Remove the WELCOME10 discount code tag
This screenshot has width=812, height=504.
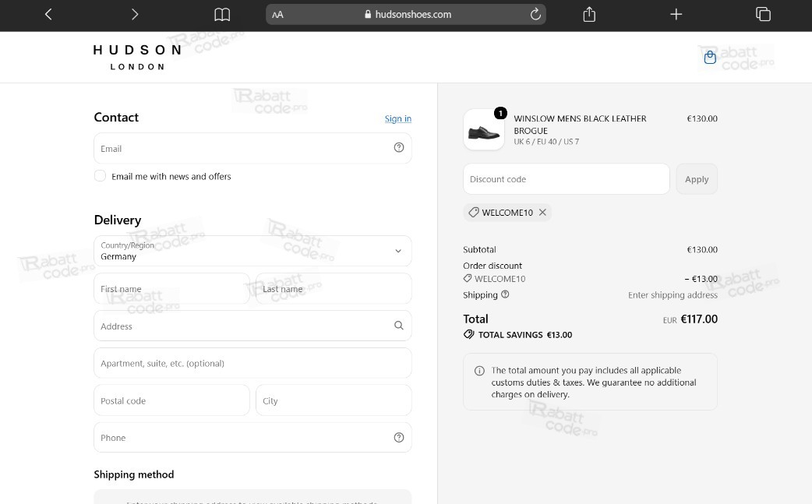tap(542, 212)
